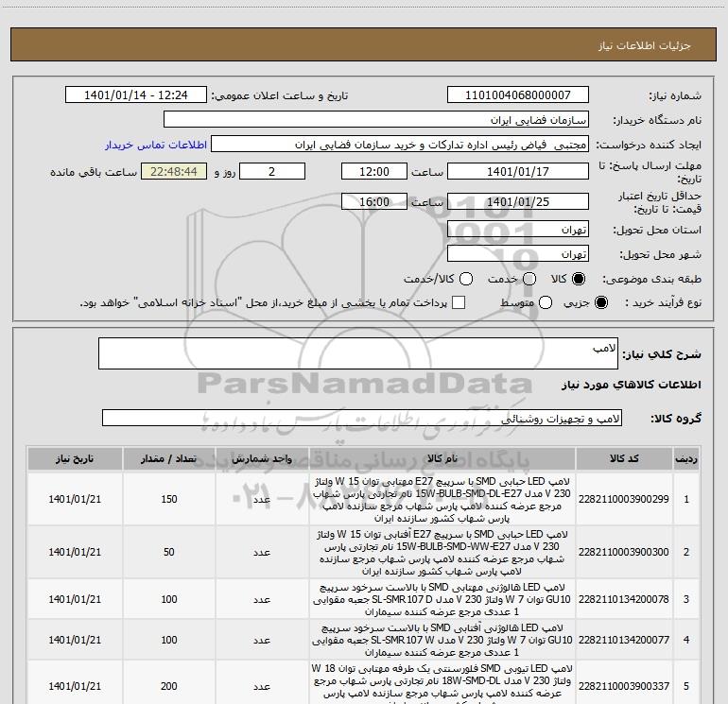The image size is (728, 704).
Task: Click the نام کالا column header
Action: 442,458
